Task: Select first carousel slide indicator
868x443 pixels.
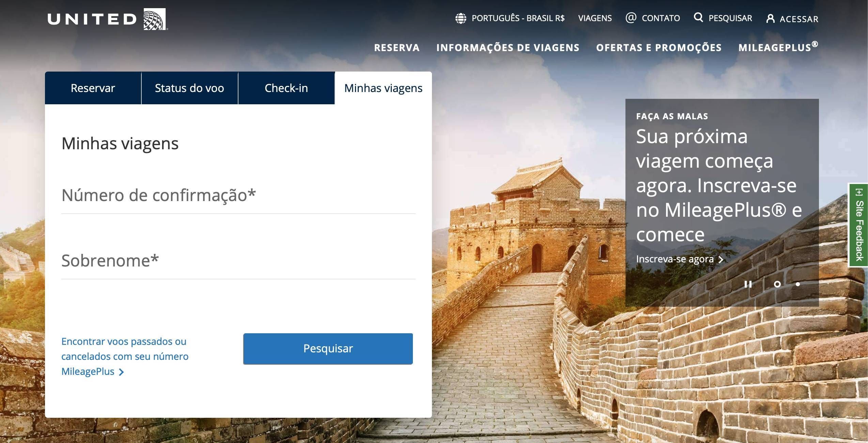Action: point(777,284)
